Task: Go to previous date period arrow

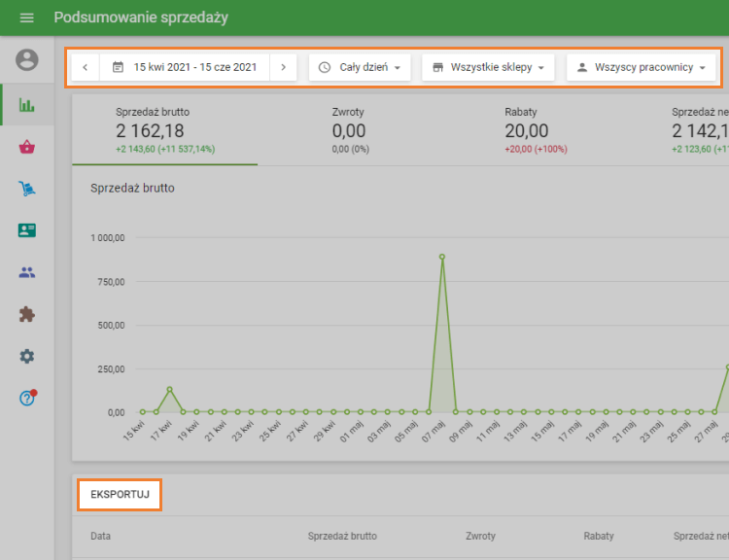Action: (86, 67)
